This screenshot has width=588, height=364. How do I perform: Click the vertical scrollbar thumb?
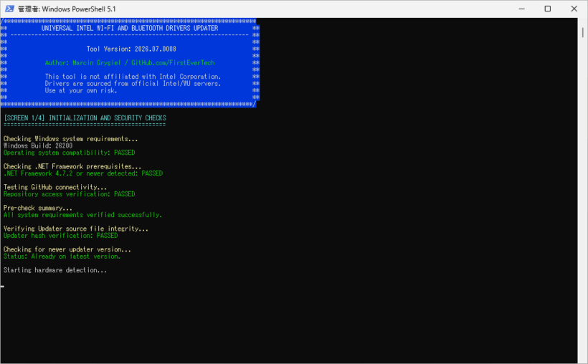582,32
